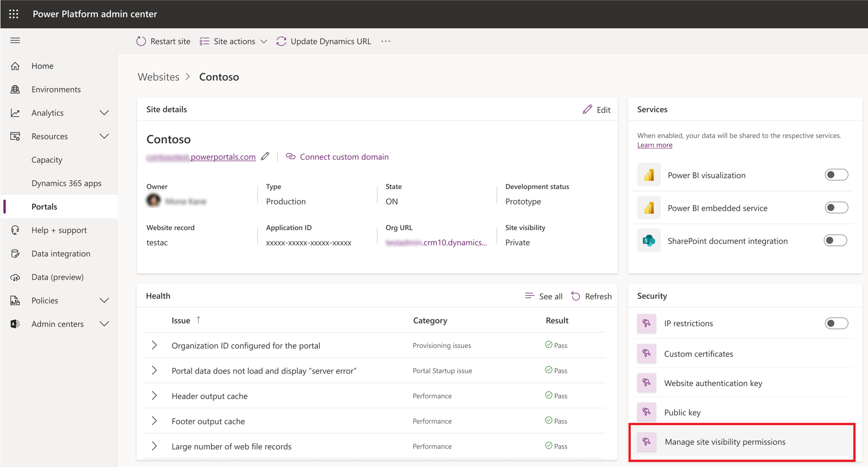Open the powerportals.com site URL
The image size is (868, 467).
[x=201, y=157]
